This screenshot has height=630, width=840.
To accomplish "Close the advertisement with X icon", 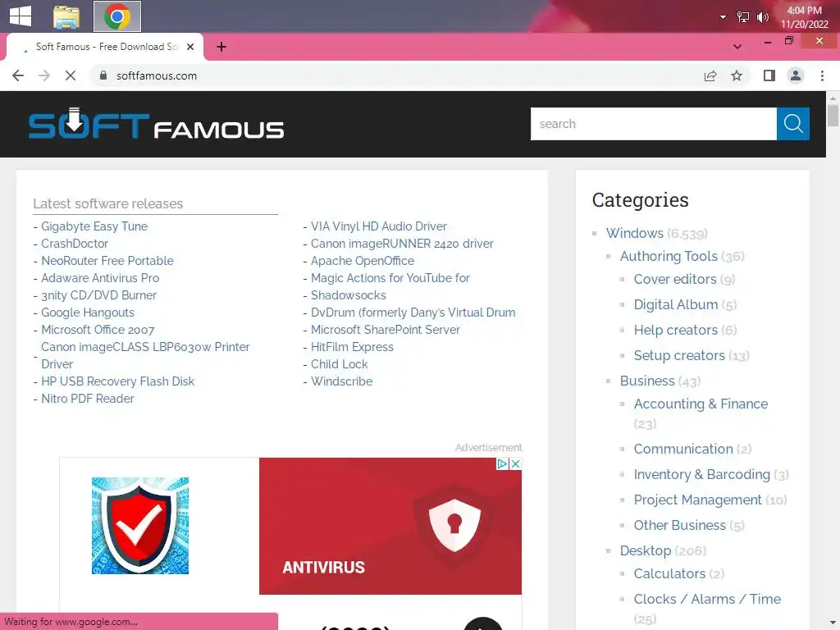I will click(x=515, y=464).
